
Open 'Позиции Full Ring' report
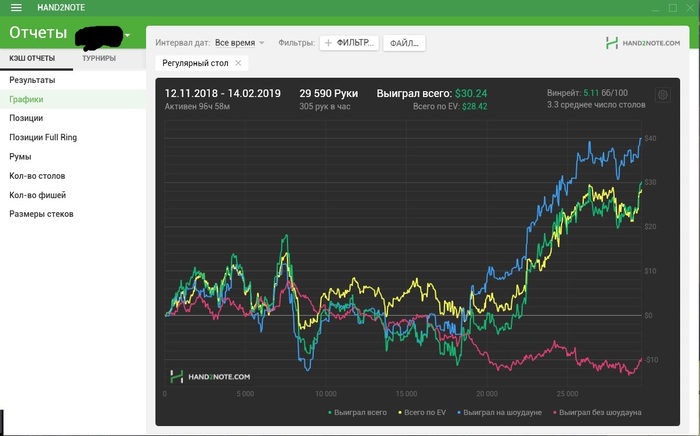coord(73,137)
